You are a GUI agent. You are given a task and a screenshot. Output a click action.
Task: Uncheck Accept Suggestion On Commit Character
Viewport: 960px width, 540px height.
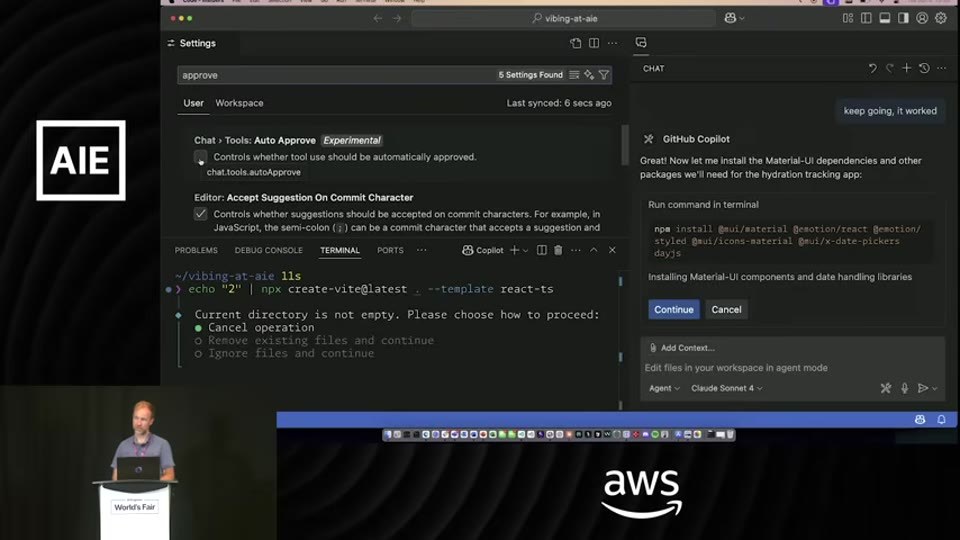pyautogui.click(x=201, y=214)
